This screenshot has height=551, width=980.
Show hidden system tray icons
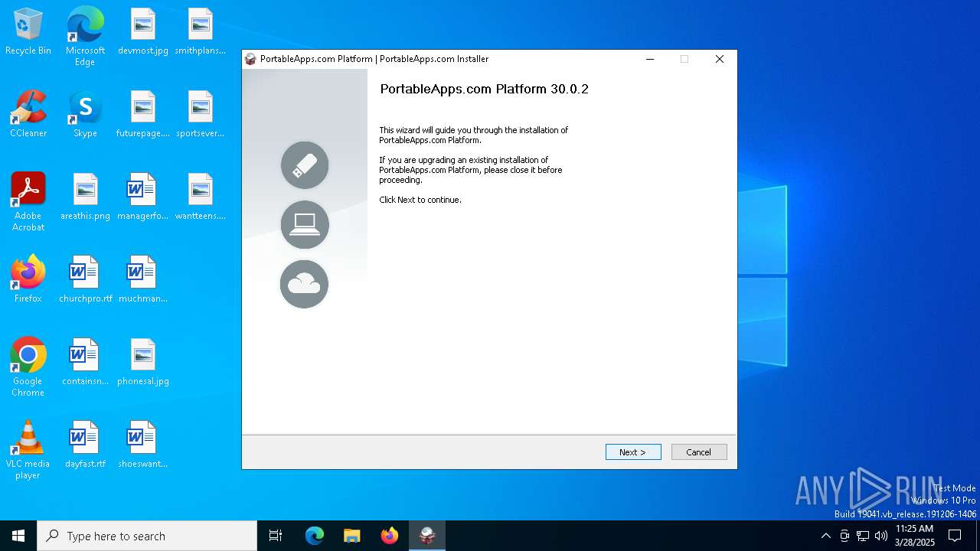pos(825,536)
